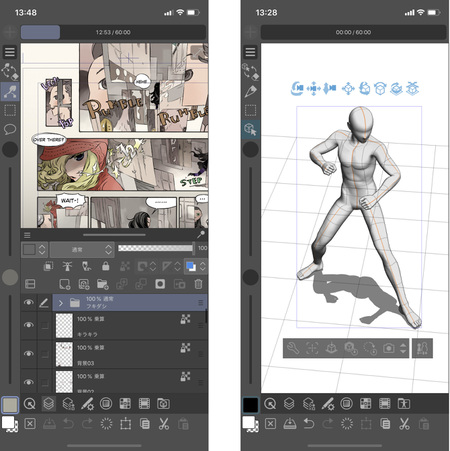Select the 背景03 layer name
The image size is (450, 451).
coord(86,363)
